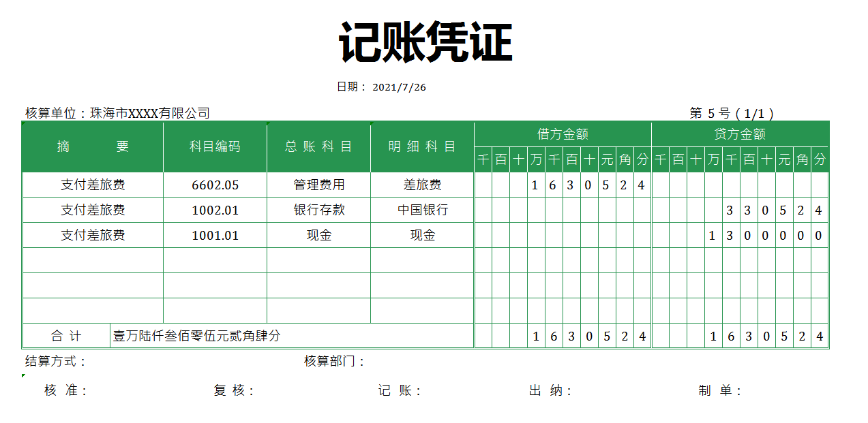Select the 摘要 column header
Viewport: 868px width, 423px height.
[92, 146]
